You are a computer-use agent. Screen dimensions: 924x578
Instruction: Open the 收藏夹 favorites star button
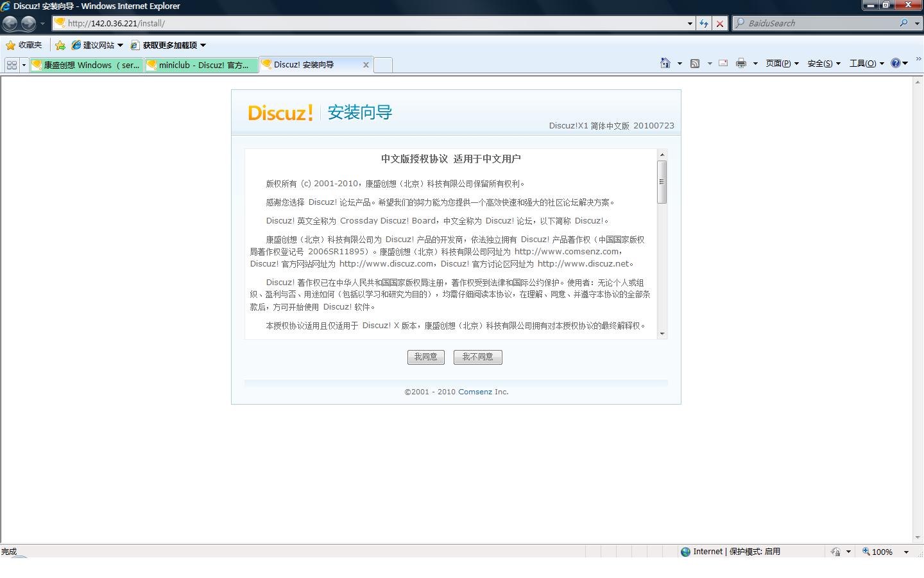click(24, 45)
